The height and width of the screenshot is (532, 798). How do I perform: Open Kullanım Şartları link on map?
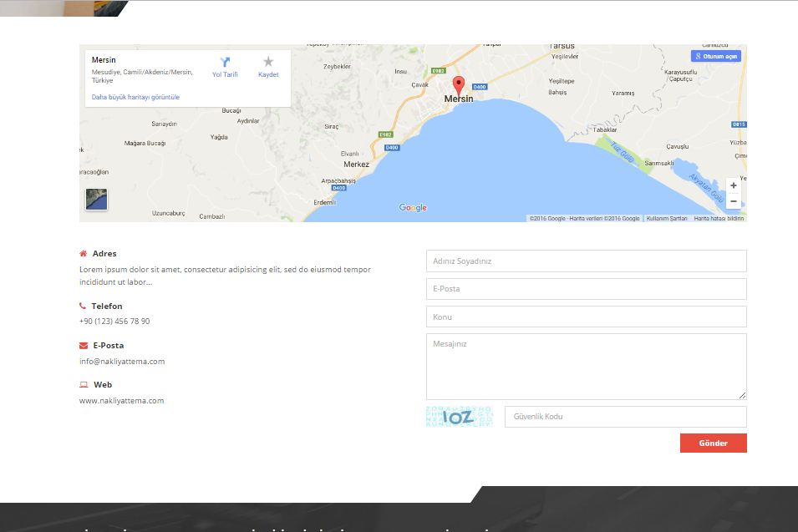point(667,218)
